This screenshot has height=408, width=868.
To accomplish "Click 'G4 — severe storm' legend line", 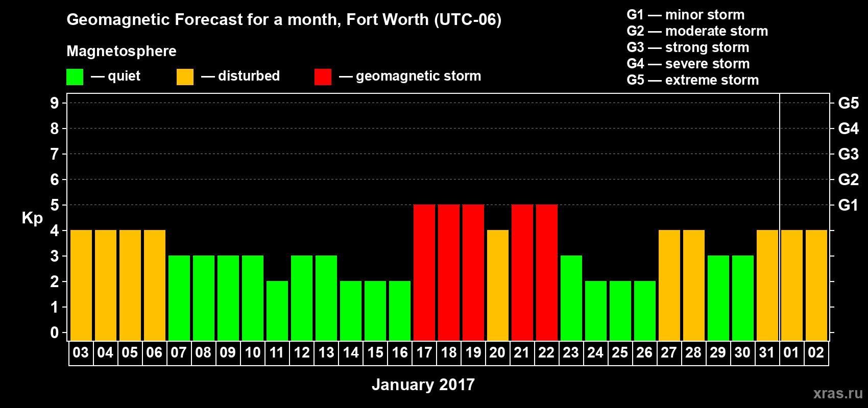I will tap(688, 64).
